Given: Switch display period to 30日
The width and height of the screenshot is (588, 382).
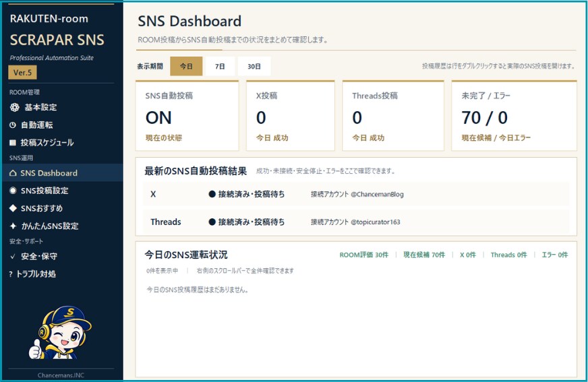Looking at the screenshot, I should 254,66.
